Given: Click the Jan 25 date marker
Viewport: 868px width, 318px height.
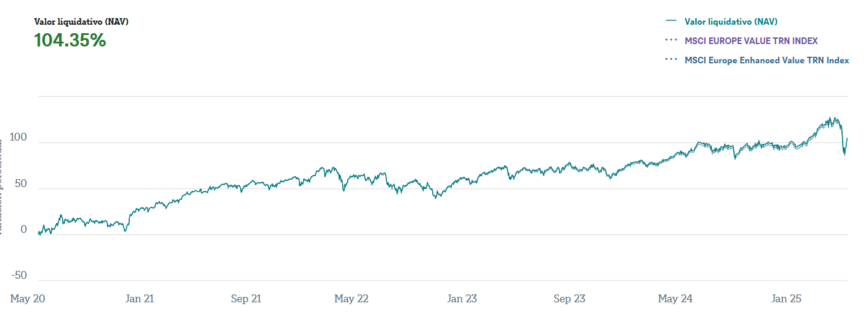Looking at the screenshot, I should 787,299.
